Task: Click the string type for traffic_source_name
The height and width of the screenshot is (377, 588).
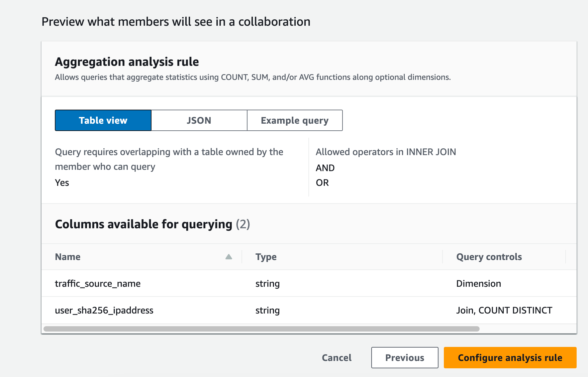Action: click(x=268, y=283)
